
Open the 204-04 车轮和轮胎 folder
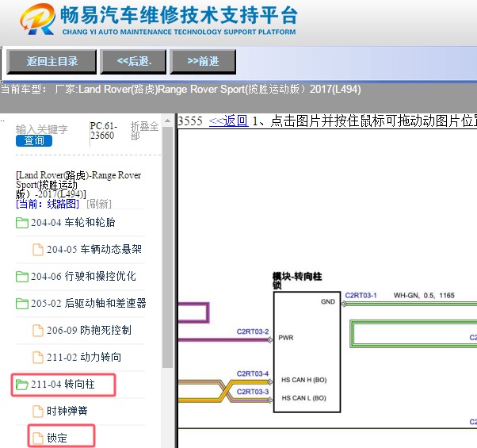[73, 223]
